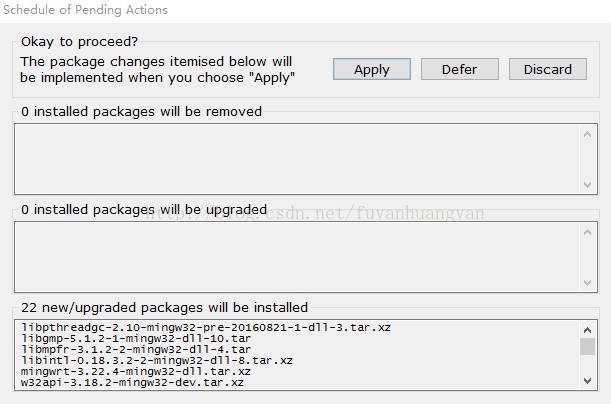Image resolution: width=611 pixels, height=404 pixels.
Task: Click down arrow in install packages list
Action: tap(588, 381)
